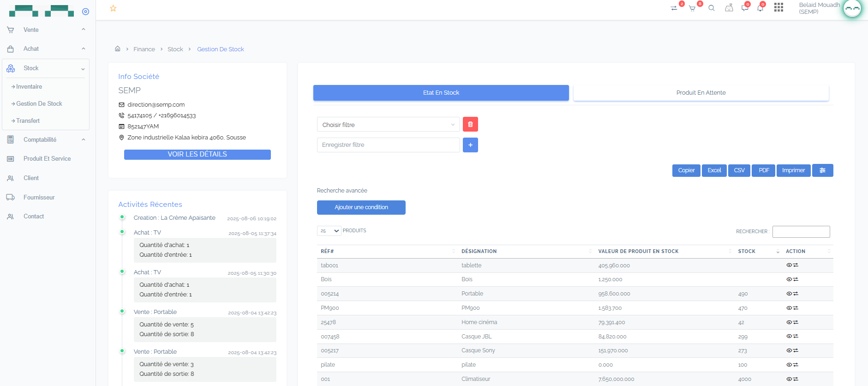Click the home icon in breadcrumb
The image size is (868, 386).
pos(118,48)
